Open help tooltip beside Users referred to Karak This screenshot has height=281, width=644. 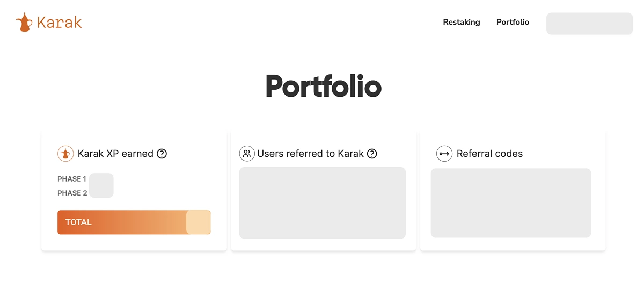pos(372,154)
